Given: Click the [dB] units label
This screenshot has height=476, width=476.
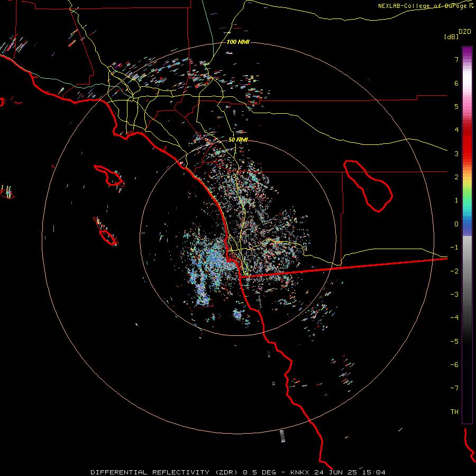Looking at the screenshot, I should pyautogui.click(x=451, y=36).
